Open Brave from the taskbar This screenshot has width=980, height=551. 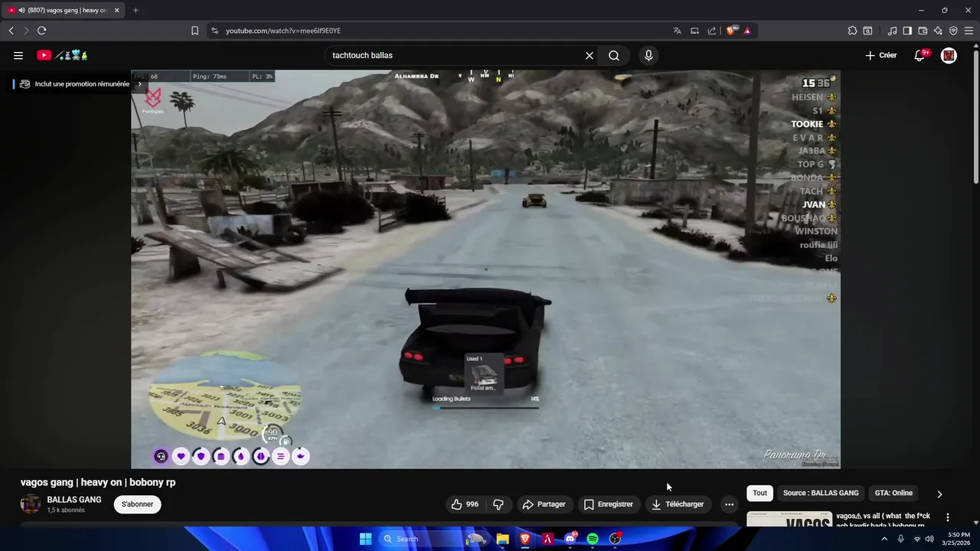click(525, 539)
